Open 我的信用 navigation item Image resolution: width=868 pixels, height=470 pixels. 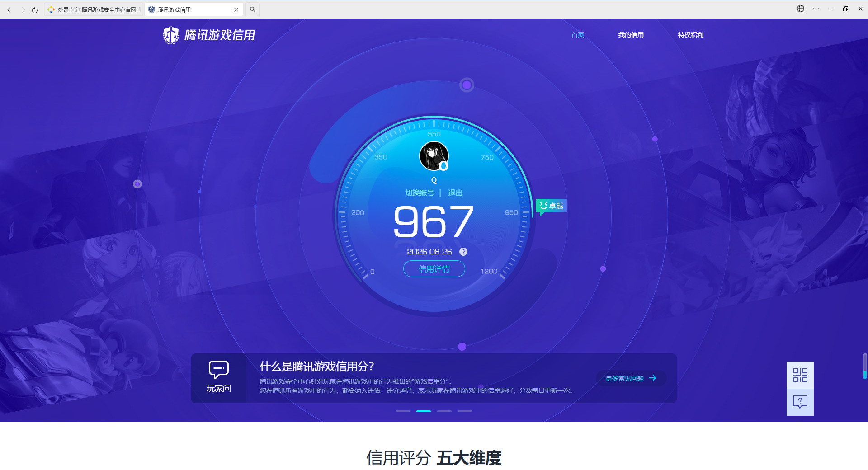coord(631,35)
